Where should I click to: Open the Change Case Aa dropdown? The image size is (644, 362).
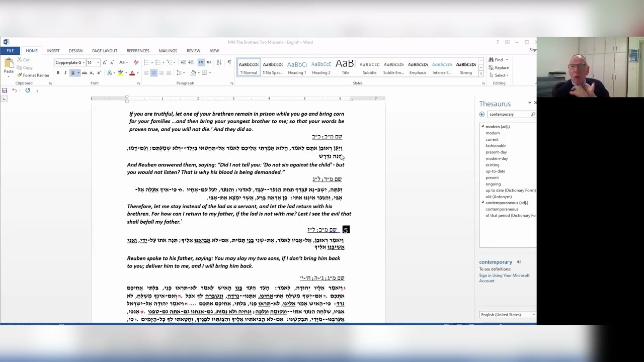tap(123, 62)
